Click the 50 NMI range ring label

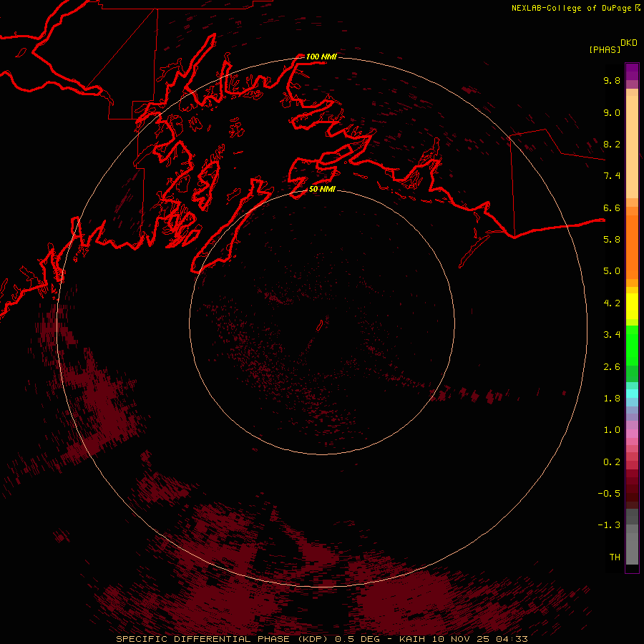coord(322,189)
